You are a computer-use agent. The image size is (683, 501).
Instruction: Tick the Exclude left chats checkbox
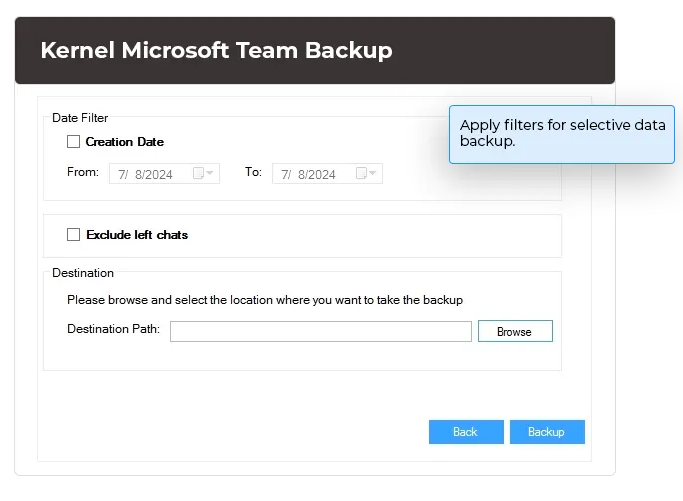coord(73,235)
